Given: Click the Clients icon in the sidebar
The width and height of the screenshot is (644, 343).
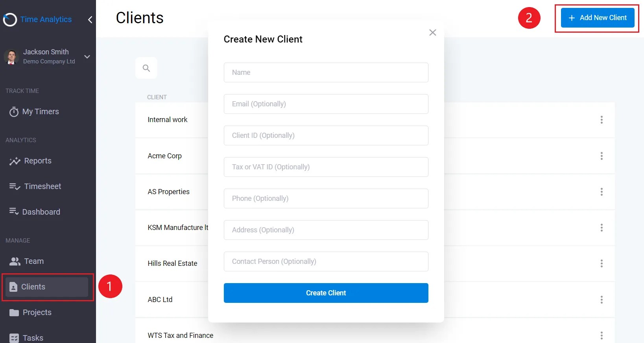Looking at the screenshot, I should pos(13,287).
